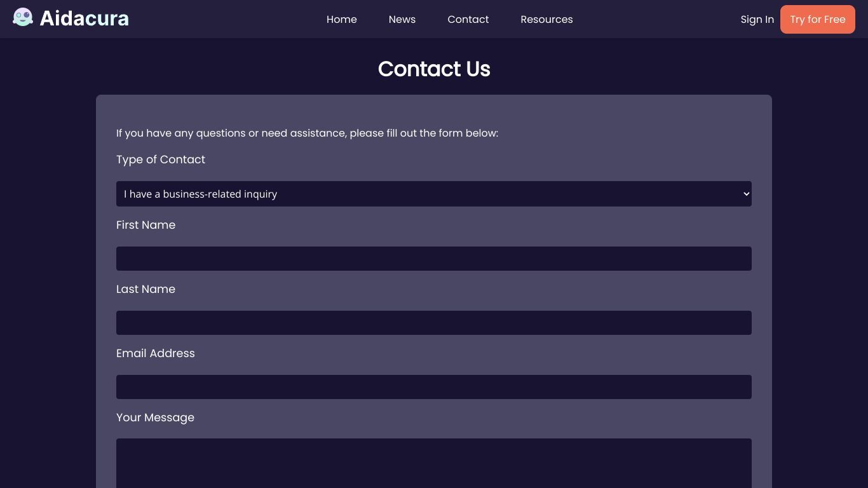Select Contact in the top navigation
The width and height of the screenshot is (868, 488).
pos(468,19)
